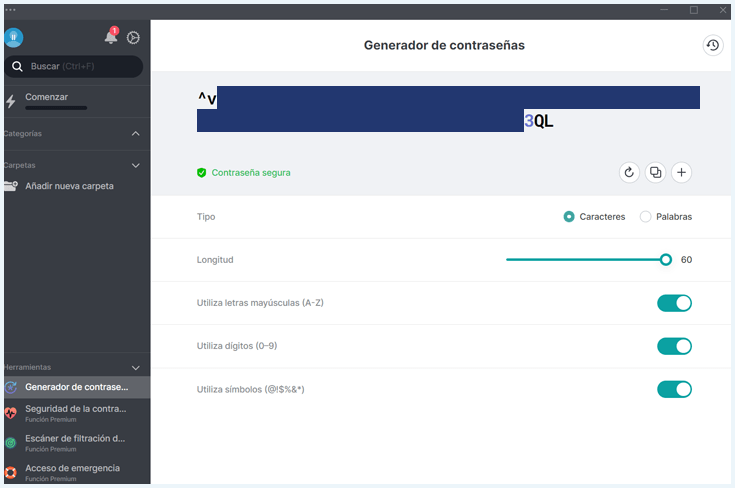Open notifications bell icon
Screen dimensions: 735x488
tap(111, 36)
